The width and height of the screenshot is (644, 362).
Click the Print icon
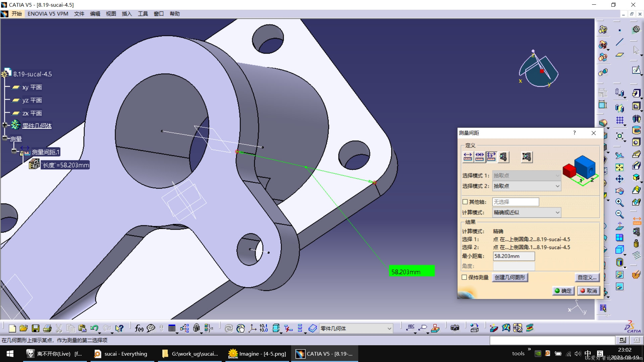pyautogui.click(x=47, y=328)
